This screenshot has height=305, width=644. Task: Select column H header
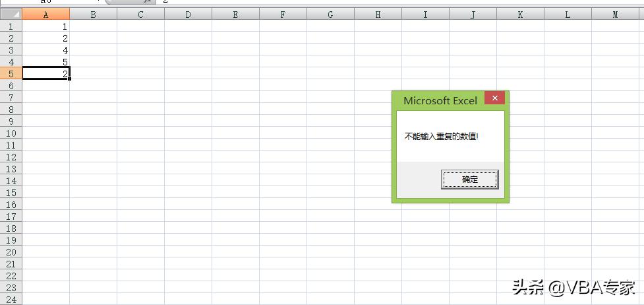tap(378, 15)
